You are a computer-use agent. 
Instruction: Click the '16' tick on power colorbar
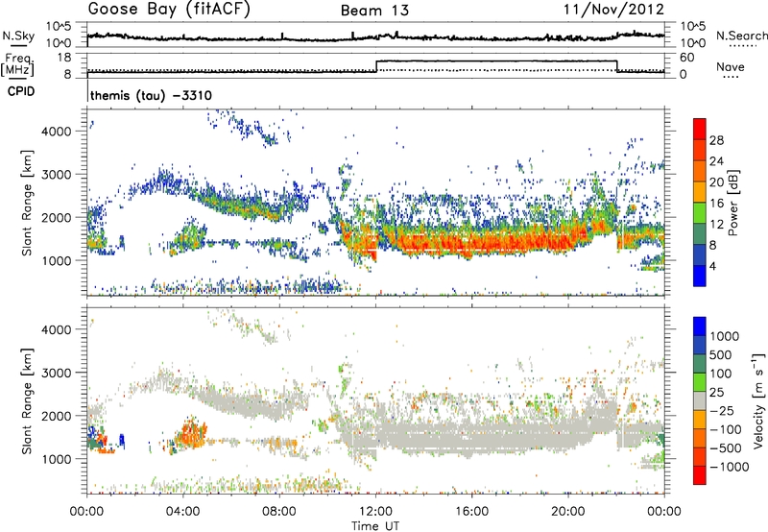click(716, 204)
